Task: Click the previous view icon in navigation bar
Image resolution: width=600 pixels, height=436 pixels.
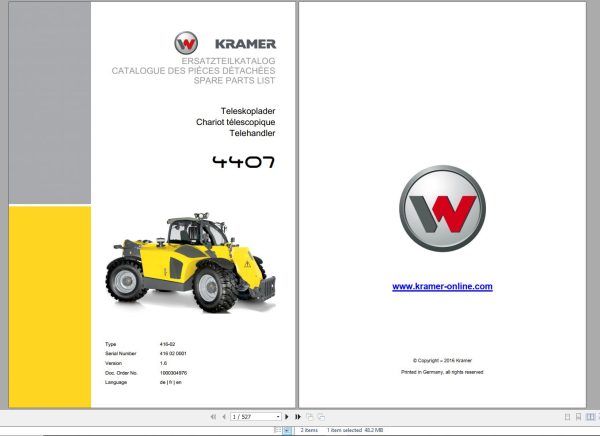Action: click(x=310, y=416)
